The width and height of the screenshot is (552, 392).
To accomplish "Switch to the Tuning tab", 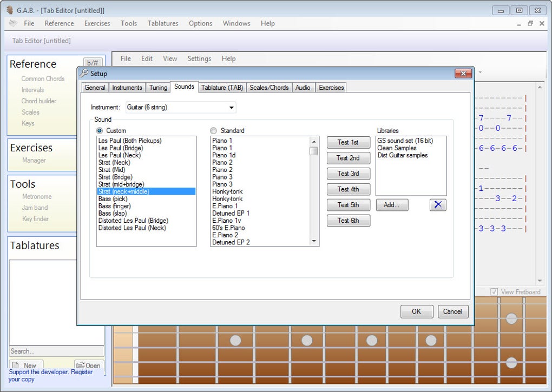I will click(x=158, y=88).
